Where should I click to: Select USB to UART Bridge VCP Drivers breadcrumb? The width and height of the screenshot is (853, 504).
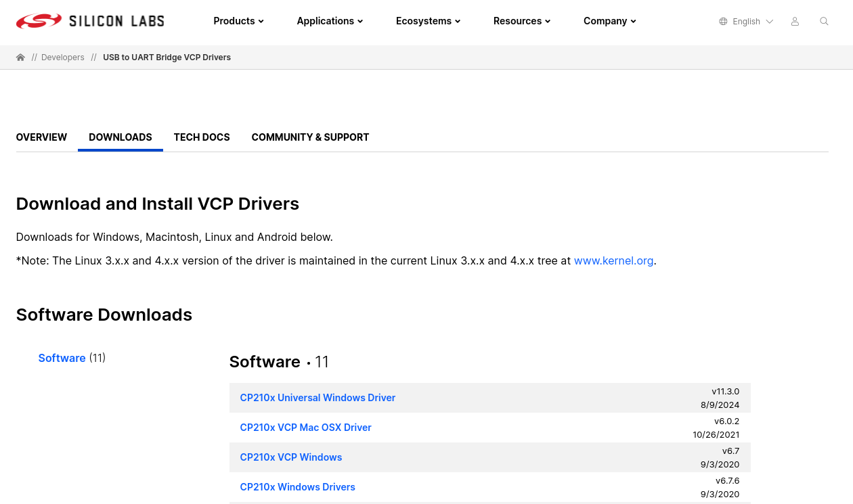tap(167, 58)
